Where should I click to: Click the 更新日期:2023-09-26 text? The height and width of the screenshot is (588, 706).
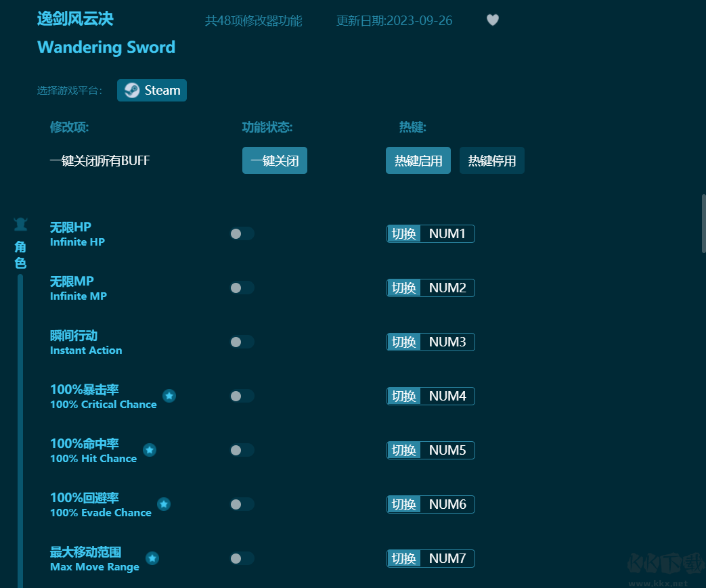(x=395, y=21)
